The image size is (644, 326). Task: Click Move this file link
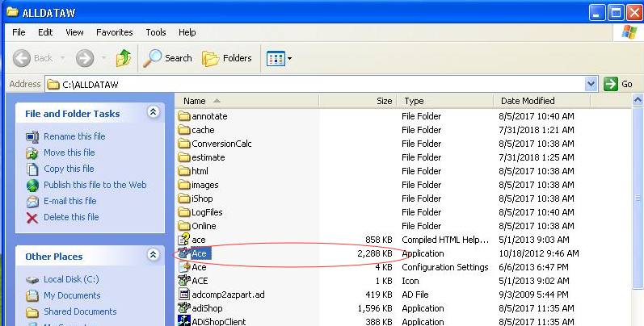69,153
